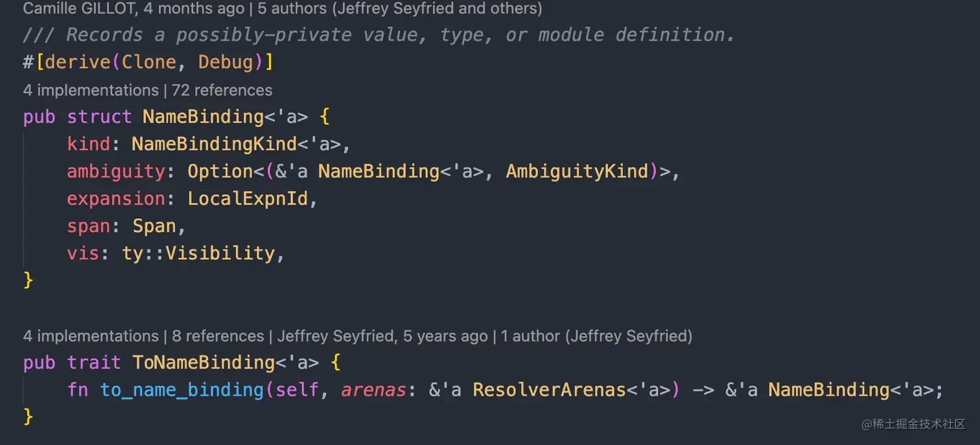Open '8 references' code lens

coord(218,336)
